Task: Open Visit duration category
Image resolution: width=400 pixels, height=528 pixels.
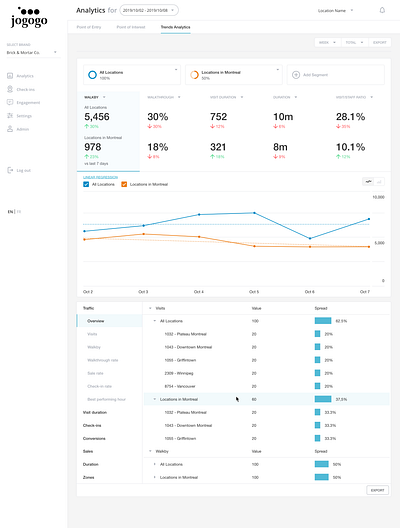Action: 95,412
